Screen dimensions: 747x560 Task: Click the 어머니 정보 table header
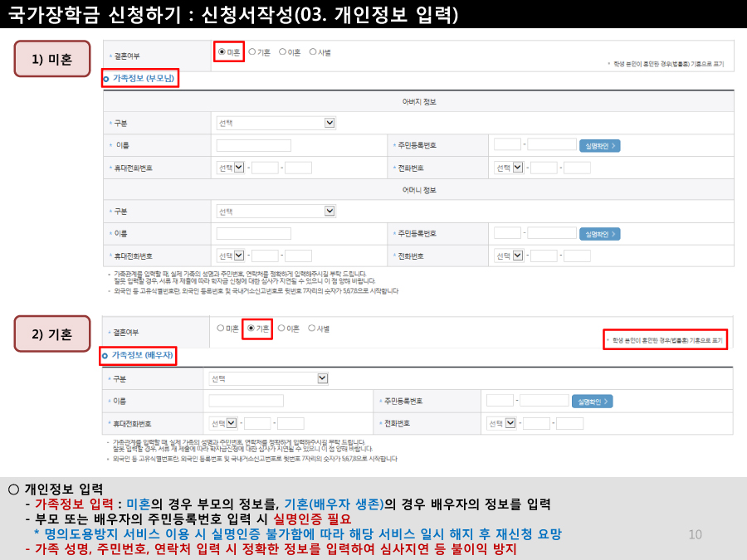[419, 190]
